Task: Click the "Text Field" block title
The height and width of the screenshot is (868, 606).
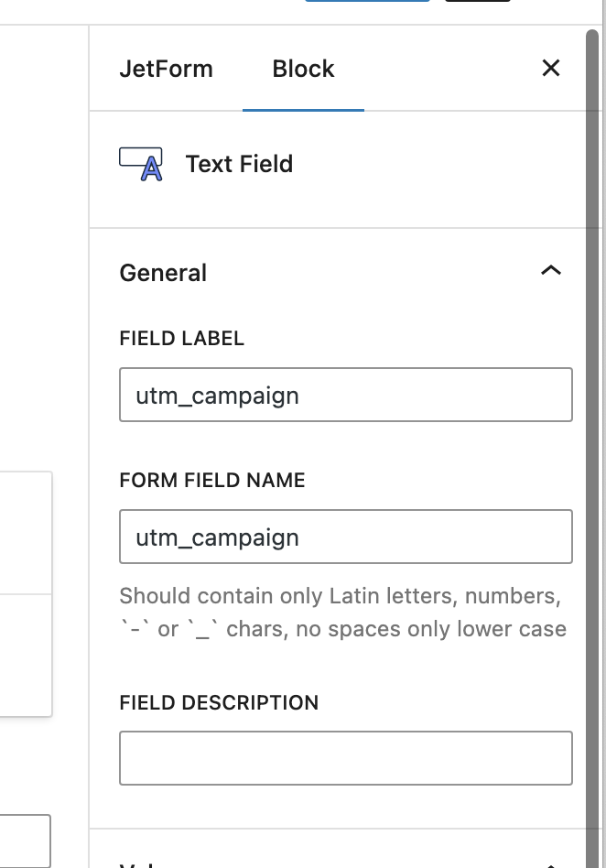Action: (239, 164)
